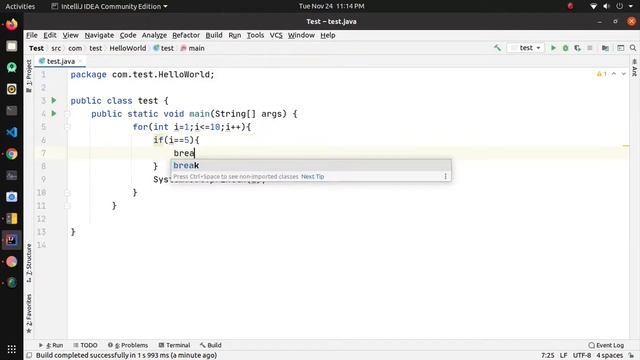The width and height of the screenshot is (640, 360).
Task: Toggle the TODO tool window button
Action: click(85, 345)
